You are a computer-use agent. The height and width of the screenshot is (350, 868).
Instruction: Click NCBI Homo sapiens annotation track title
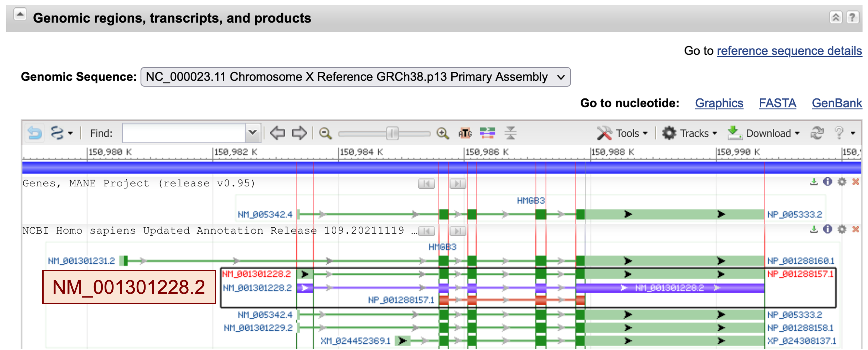tap(220, 231)
